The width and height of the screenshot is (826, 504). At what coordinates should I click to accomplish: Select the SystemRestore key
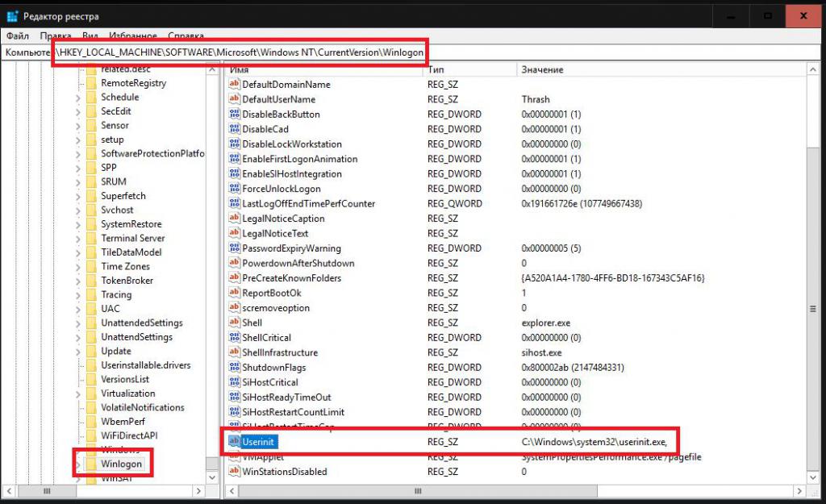click(x=131, y=224)
